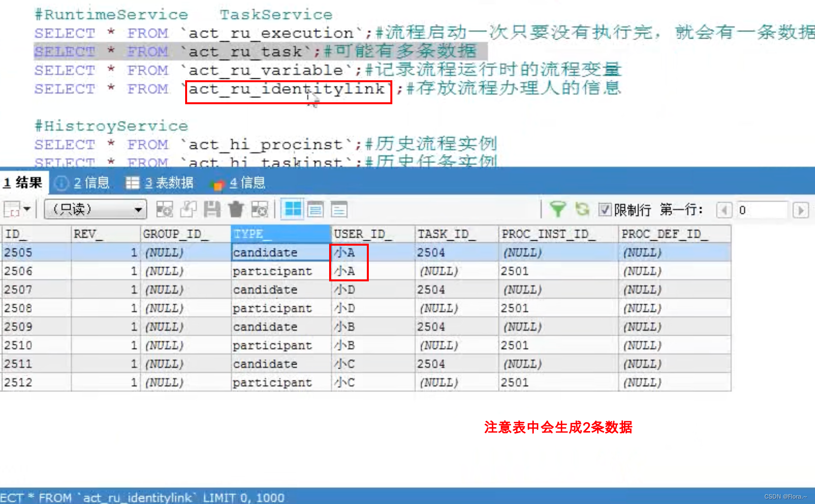Click the insert new row icon
Screen dimensions: 815x504
165,210
